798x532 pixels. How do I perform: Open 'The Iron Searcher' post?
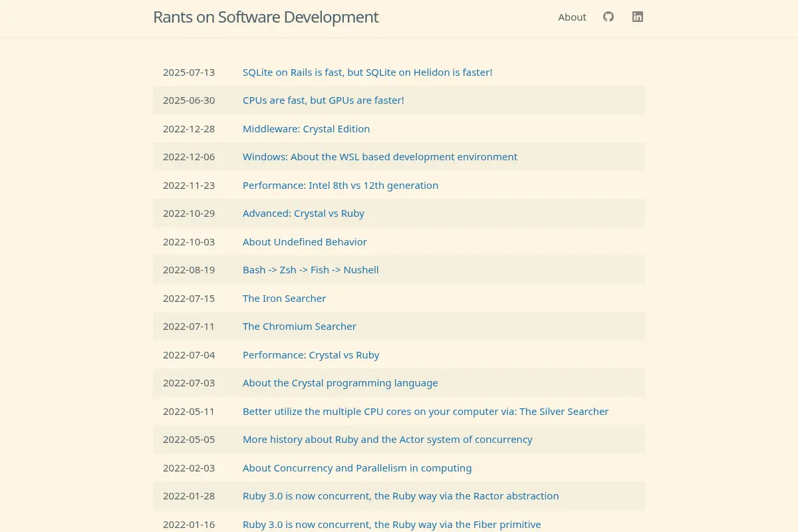284,298
